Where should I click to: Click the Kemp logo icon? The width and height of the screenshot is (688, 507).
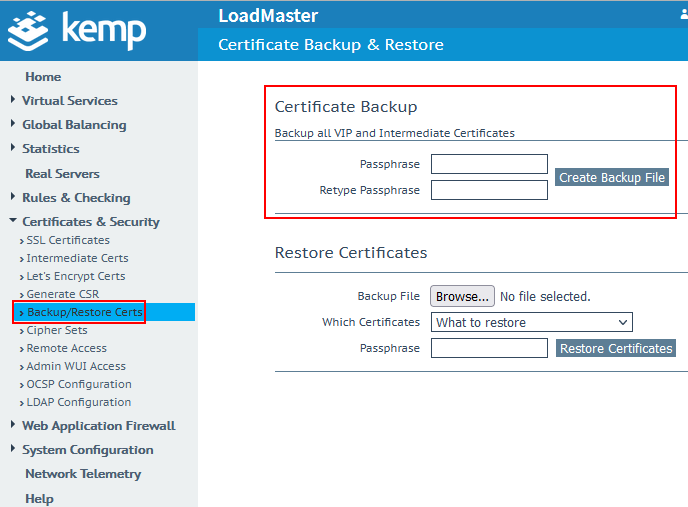click(x=28, y=31)
